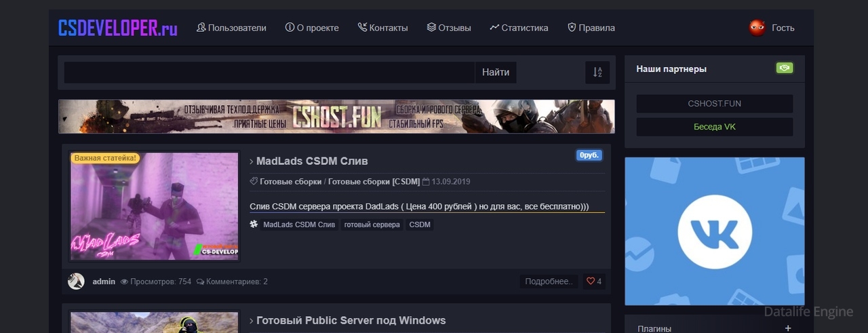Click the Просмотров: 754 views counter
The image size is (868, 333).
(156, 281)
